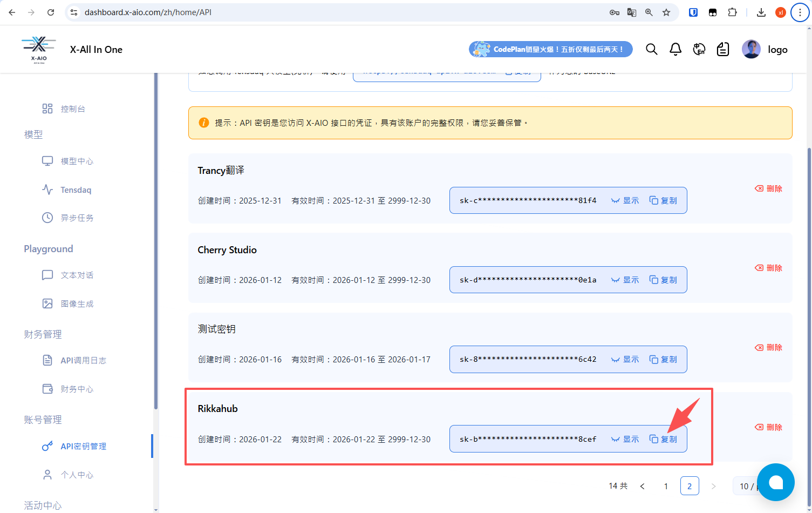The width and height of the screenshot is (812, 513).
Task: Open the documents icon in header
Action: (x=723, y=50)
